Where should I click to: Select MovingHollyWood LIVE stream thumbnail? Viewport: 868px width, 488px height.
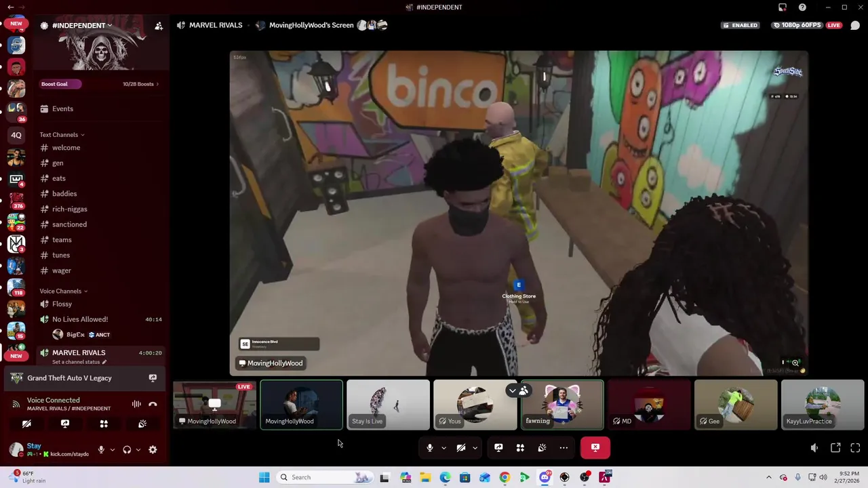click(214, 405)
